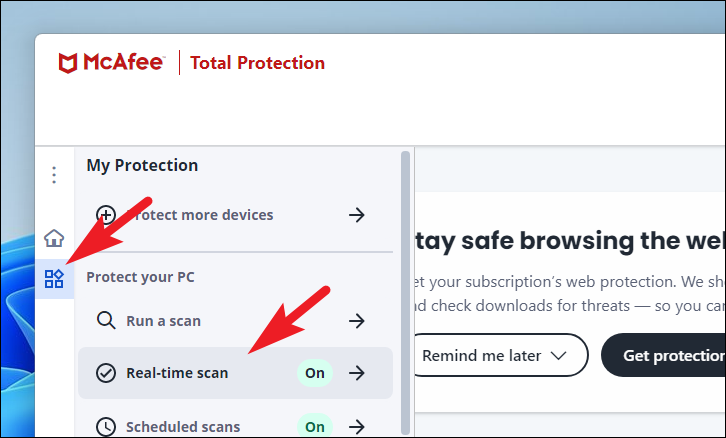The width and height of the screenshot is (726, 438).
Task: Open the Remind me later dropdown
Action: 499,355
